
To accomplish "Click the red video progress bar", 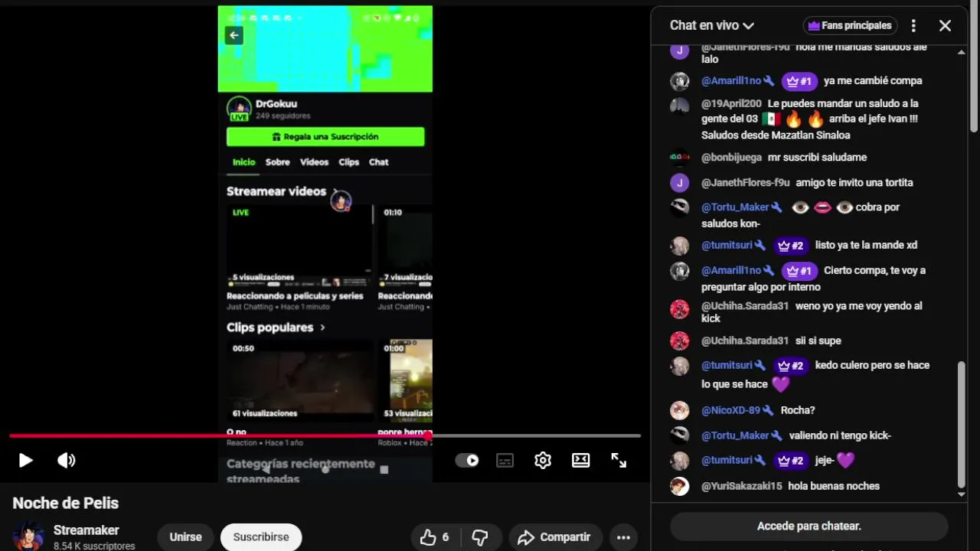I will tap(219, 436).
